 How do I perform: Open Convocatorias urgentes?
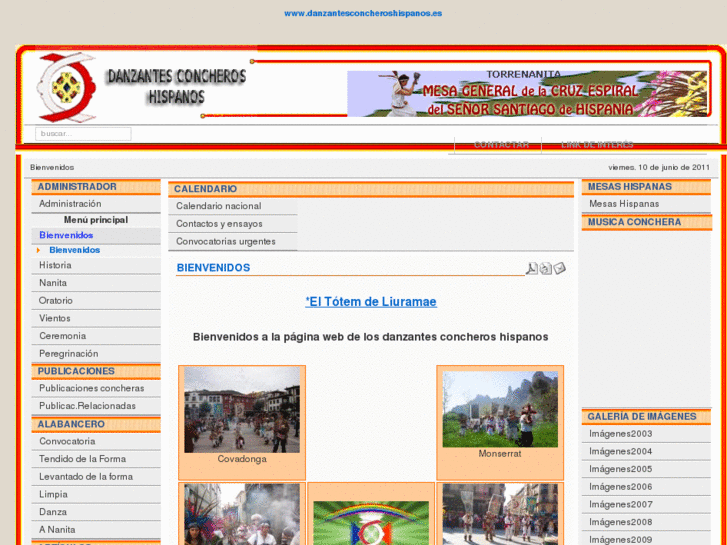(233, 241)
